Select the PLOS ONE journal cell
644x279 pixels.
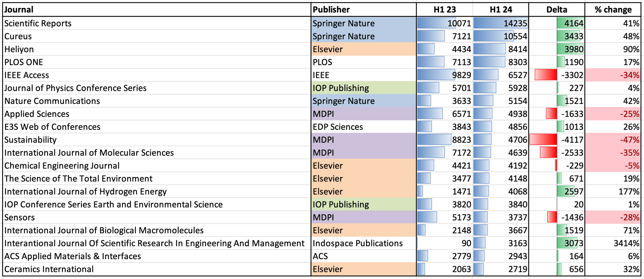point(157,62)
